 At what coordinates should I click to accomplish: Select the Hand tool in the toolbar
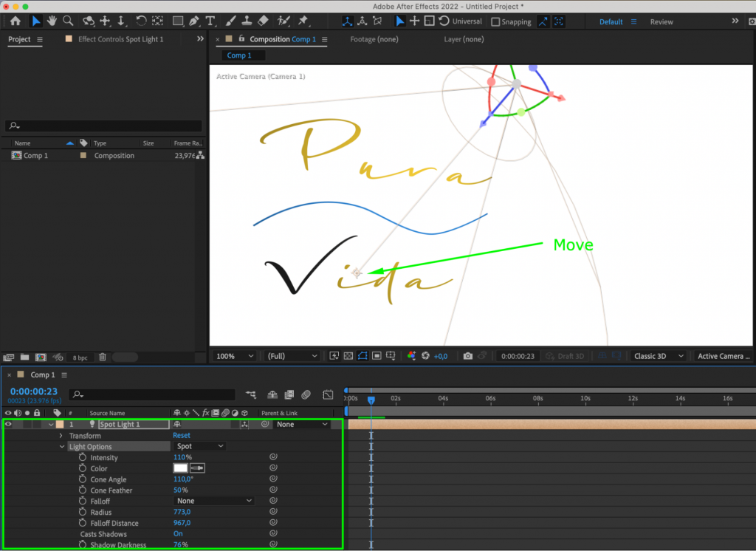(x=51, y=21)
